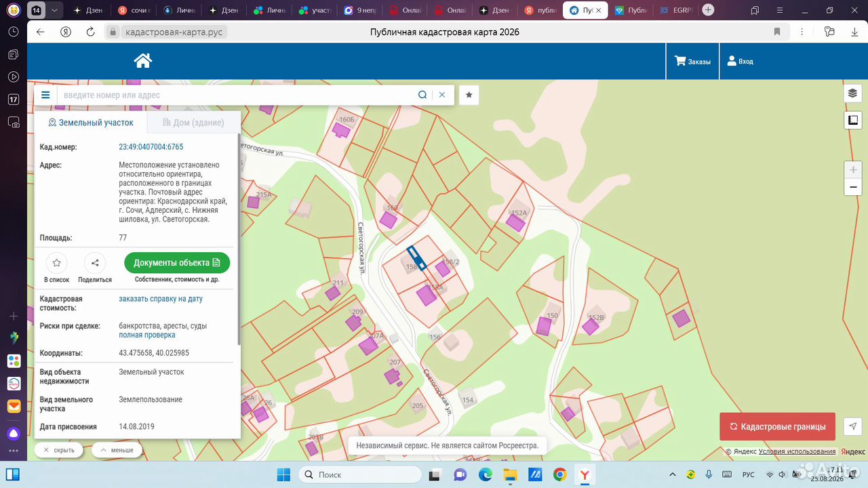Click the Землепользование value

[151, 399]
